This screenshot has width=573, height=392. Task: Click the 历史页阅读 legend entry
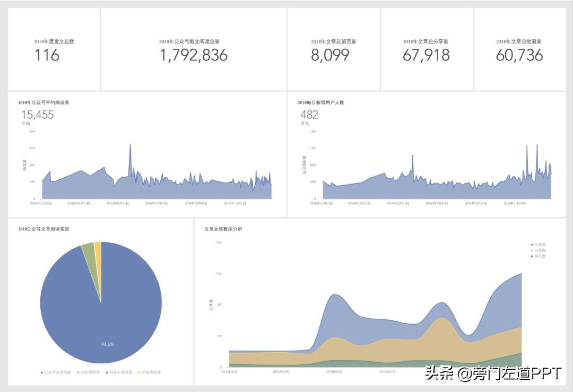pos(149,372)
